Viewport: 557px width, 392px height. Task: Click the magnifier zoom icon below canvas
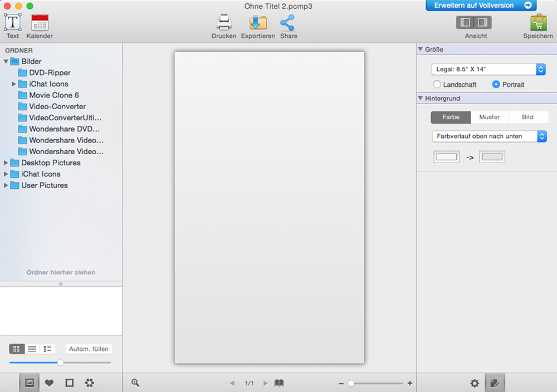pyautogui.click(x=135, y=383)
